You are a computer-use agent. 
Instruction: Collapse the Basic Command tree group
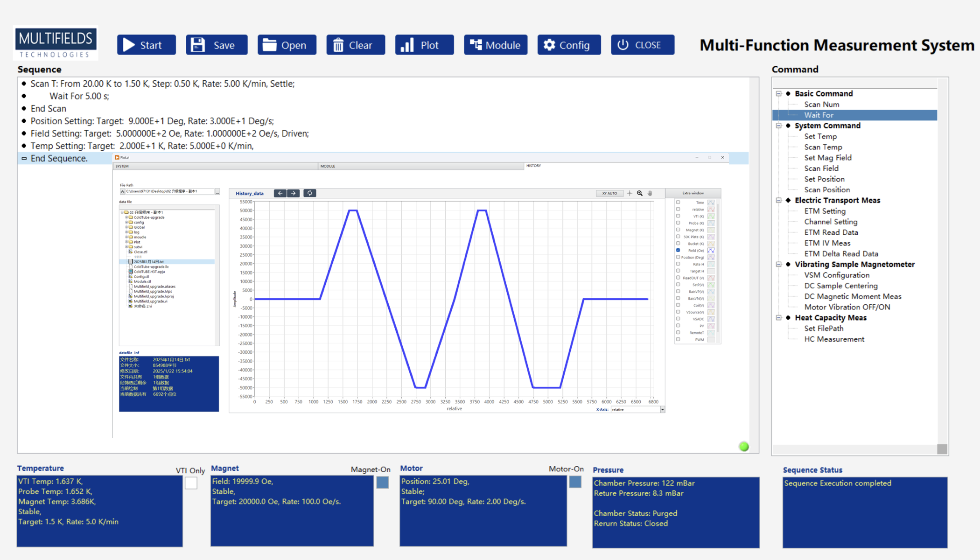click(778, 94)
